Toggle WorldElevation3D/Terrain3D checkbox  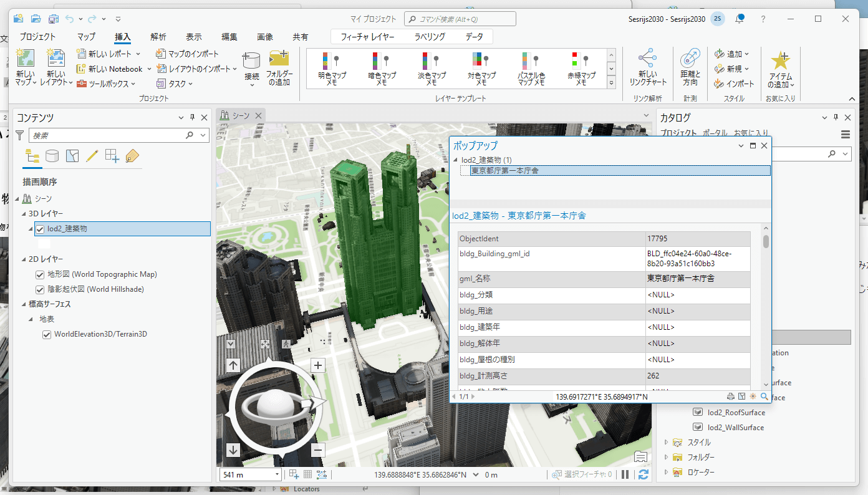coord(46,335)
